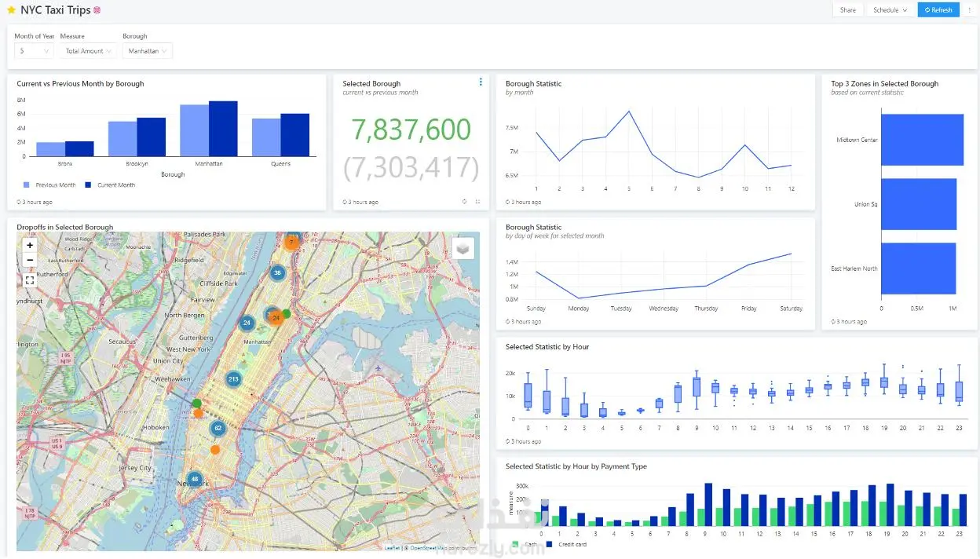Click the Share button

point(848,10)
